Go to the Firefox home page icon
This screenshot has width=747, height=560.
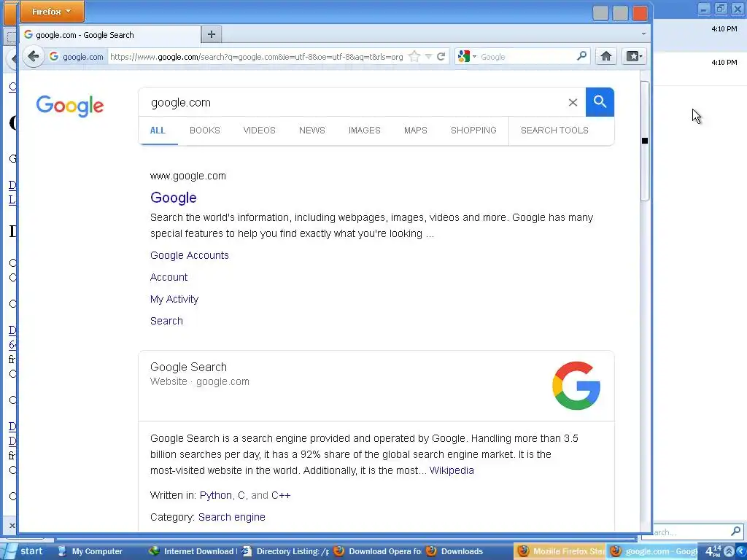pyautogui.click(x=606, y=57)
